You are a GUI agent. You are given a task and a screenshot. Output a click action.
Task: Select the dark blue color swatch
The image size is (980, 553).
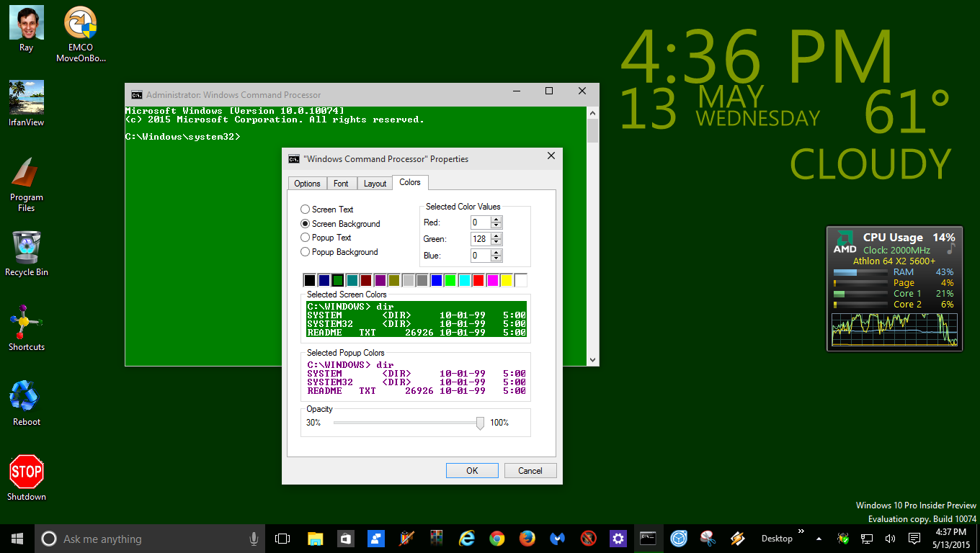click(324, 280)
